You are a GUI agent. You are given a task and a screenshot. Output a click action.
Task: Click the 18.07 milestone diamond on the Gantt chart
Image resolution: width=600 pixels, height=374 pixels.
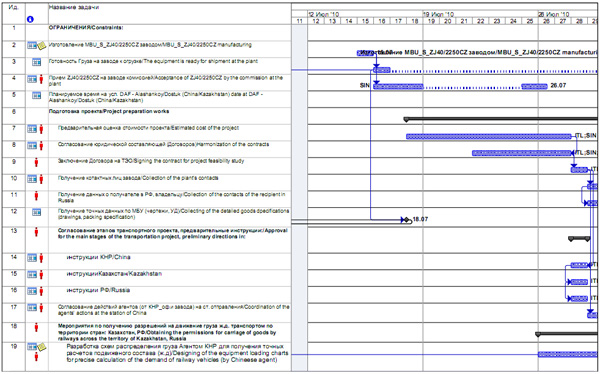(406, 220)
